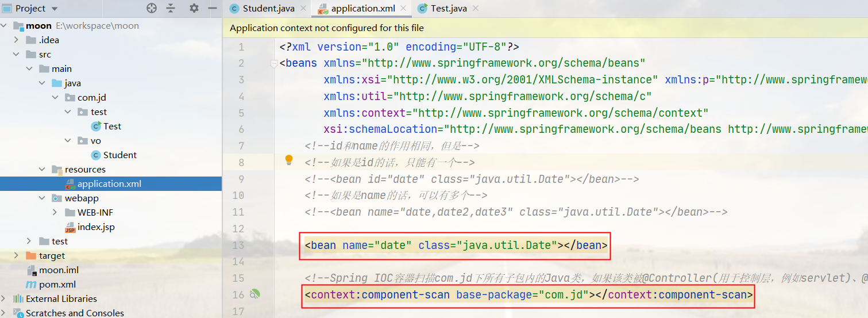
Task: Click the Student class icon in project tree
Action: pyautogui.click(x=96, y=155)
